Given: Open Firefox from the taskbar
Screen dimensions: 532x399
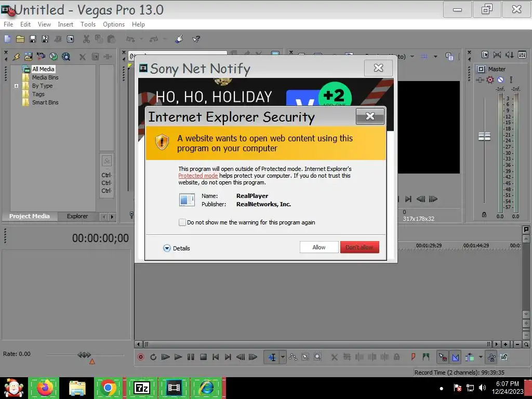Looking at the screenshot, I should (x=45, y=388).
